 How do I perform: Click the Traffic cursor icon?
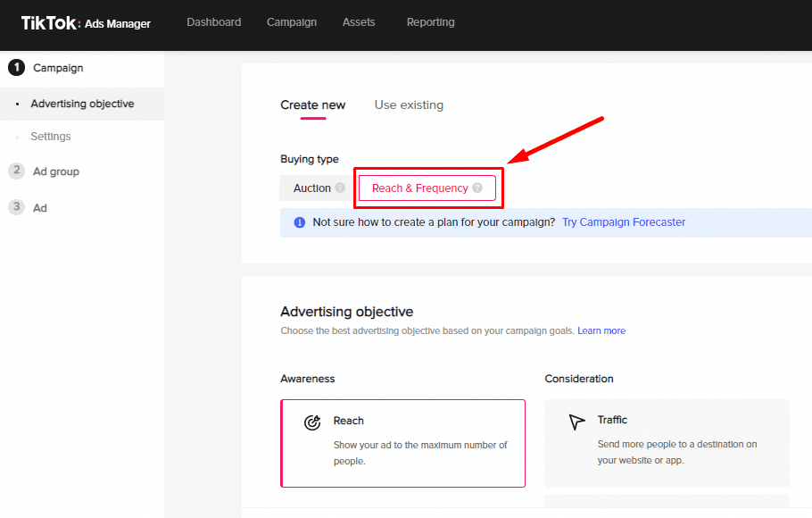(x=577, y=422)
